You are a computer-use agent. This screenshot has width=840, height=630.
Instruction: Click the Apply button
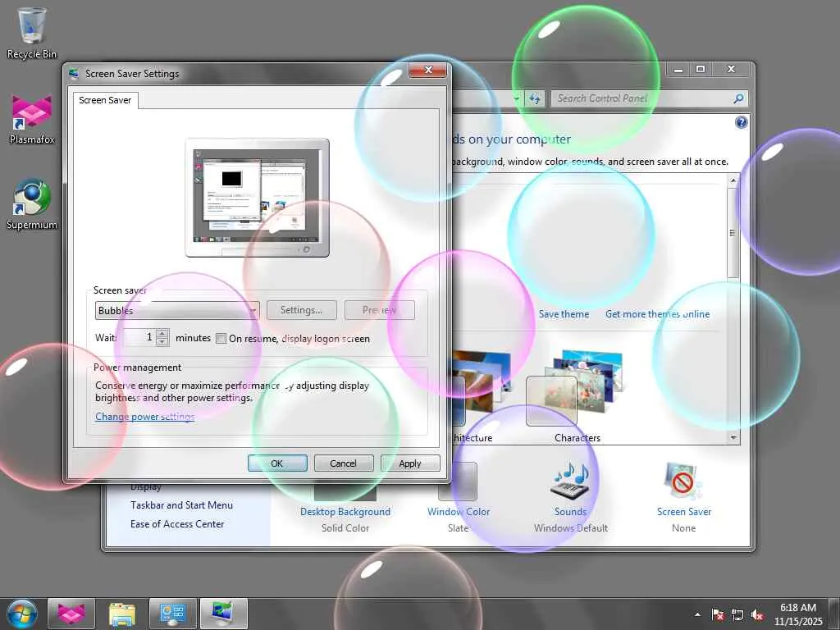tap(410, 463)
